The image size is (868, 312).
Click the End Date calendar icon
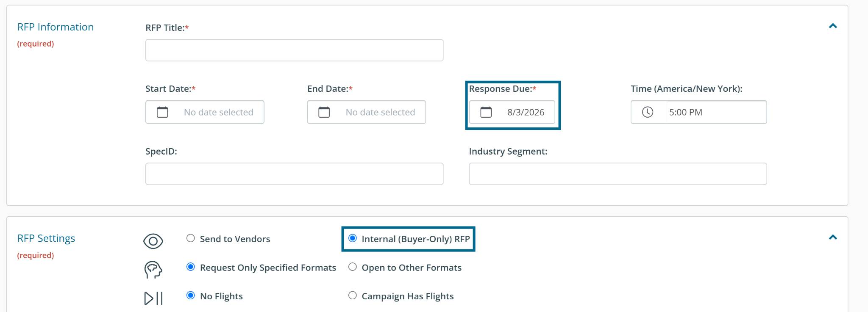(x=324, y=112)
